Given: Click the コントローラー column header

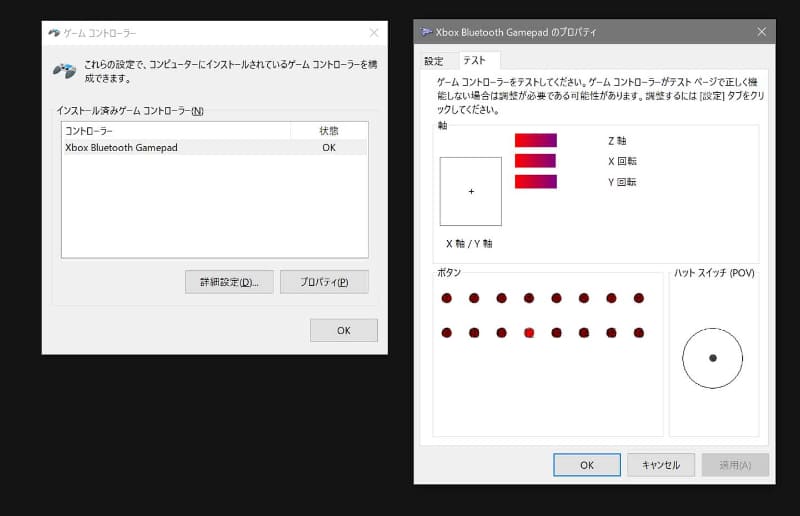Looking at the screenshot, I should click(x=176, y=131).
